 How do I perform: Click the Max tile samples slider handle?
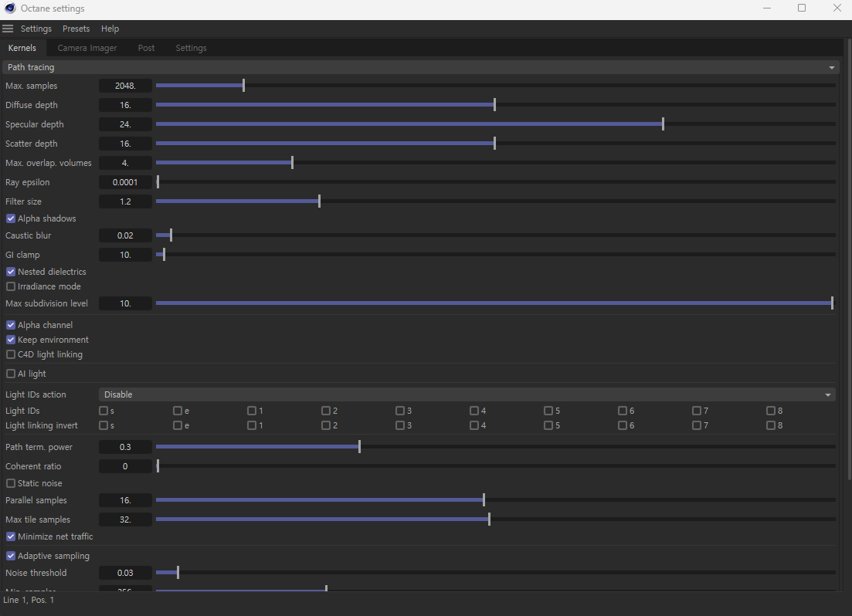490,520
